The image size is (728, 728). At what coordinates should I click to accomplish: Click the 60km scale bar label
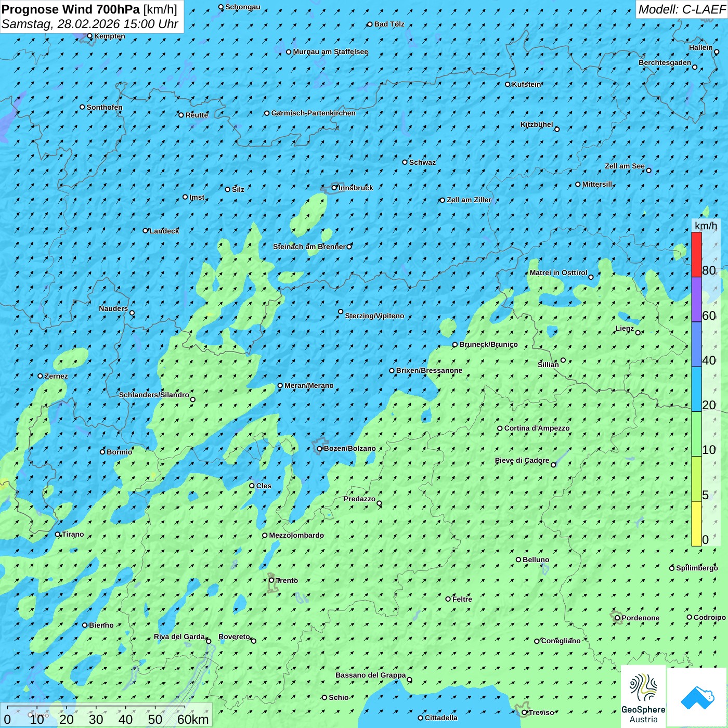193,719
